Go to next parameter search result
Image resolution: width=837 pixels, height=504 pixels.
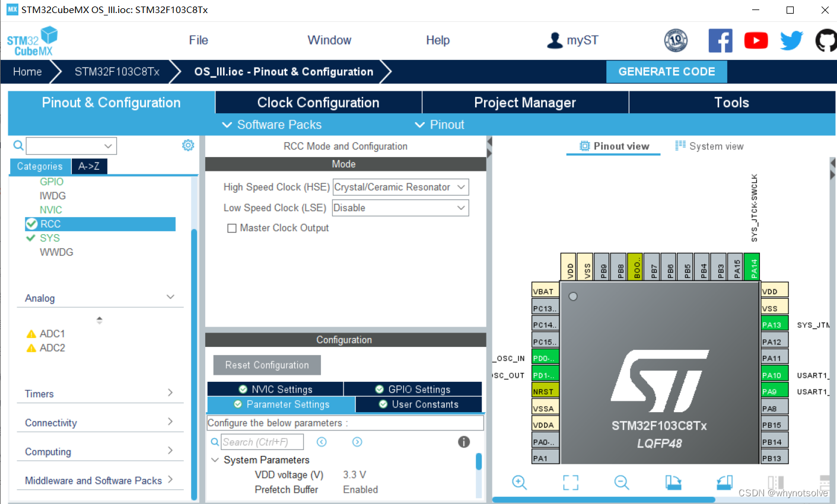[x=357, y=442]
